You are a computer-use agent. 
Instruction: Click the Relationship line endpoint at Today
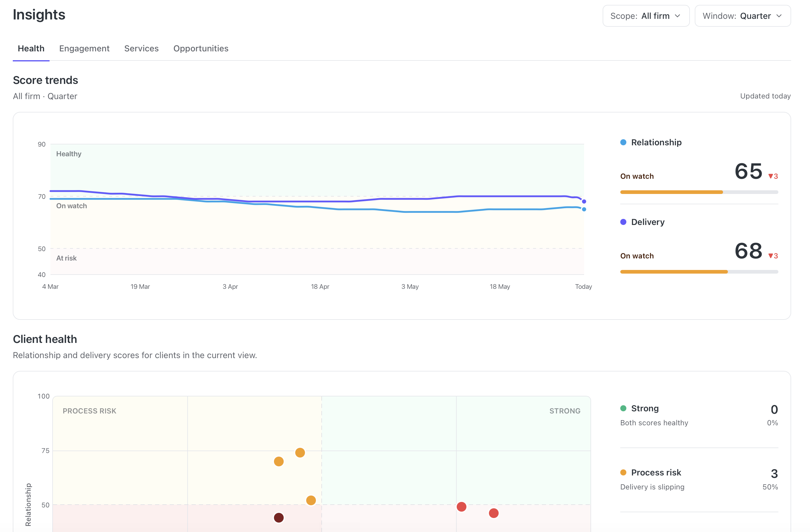584,209
